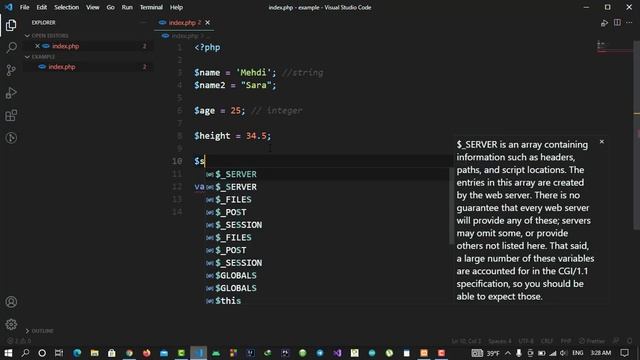The width and height of the screenshot is (640, 360).
Task: Open the Go menu
Action: tap(110, 7)
